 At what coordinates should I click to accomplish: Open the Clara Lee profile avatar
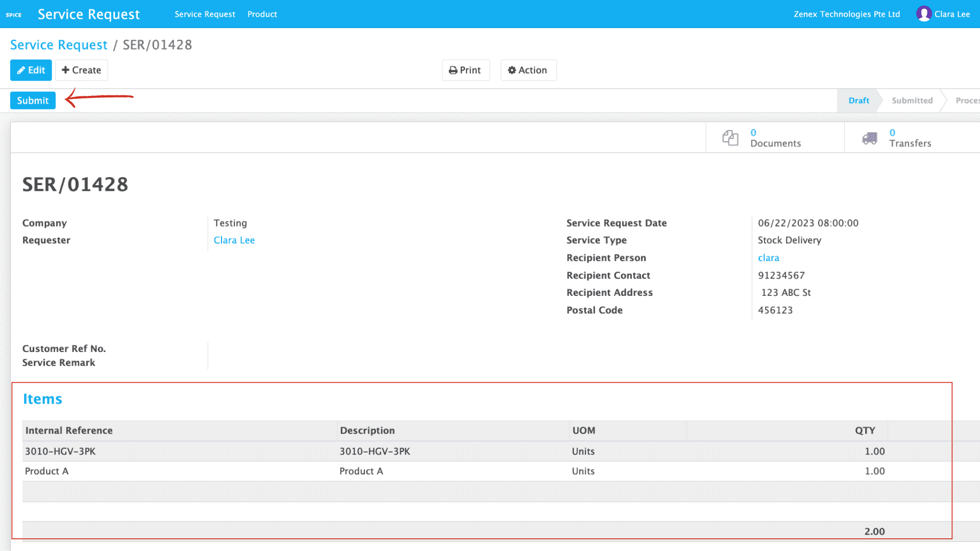(924, 14)
